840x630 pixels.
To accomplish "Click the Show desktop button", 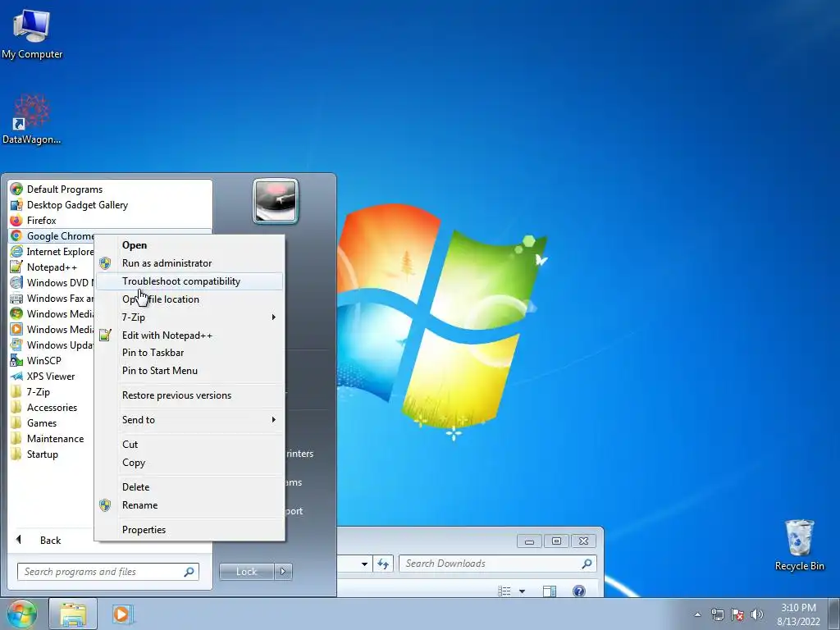I will 834,614.
